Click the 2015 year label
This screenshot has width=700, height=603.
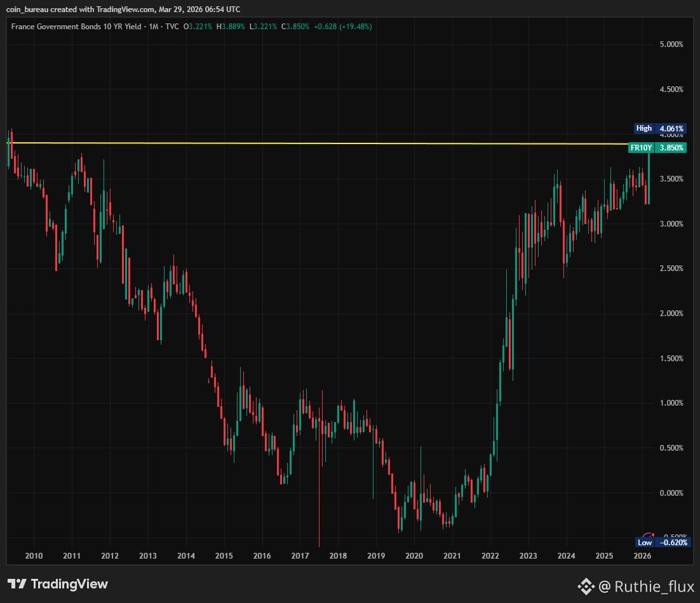point(224,556)
